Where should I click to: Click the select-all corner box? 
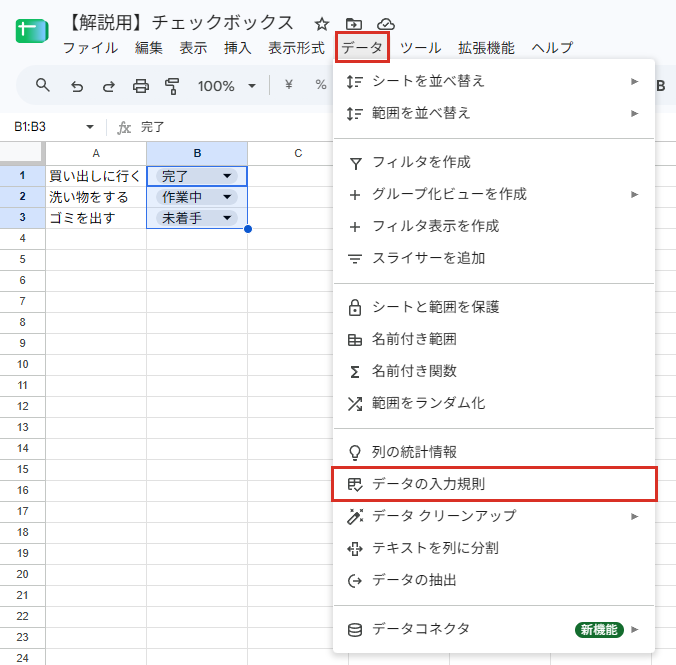tap(22, 153)
